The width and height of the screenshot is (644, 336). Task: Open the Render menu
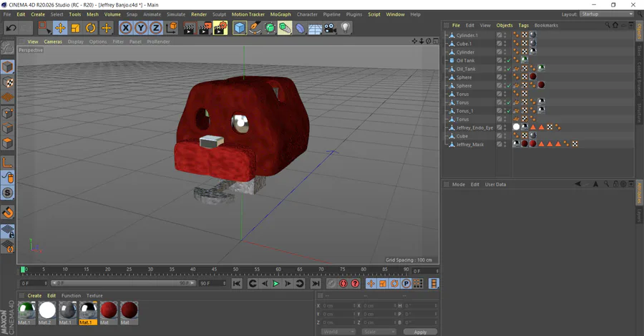pos(199,14)
